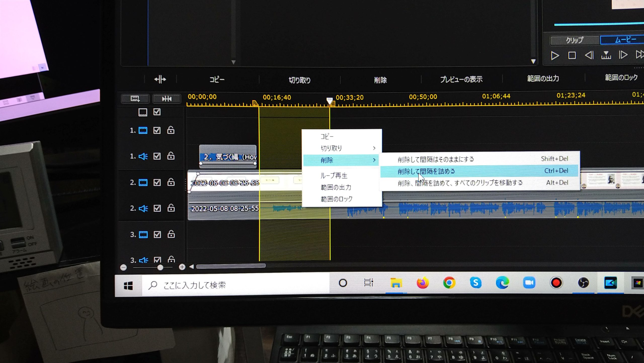Lock video track 3 with padlock

171,234
